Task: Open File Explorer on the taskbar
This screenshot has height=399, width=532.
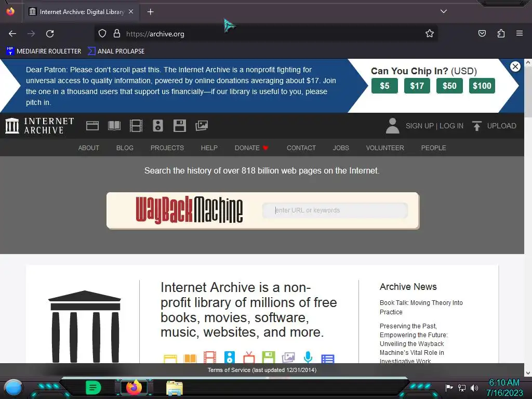Action: click(175, 388)
